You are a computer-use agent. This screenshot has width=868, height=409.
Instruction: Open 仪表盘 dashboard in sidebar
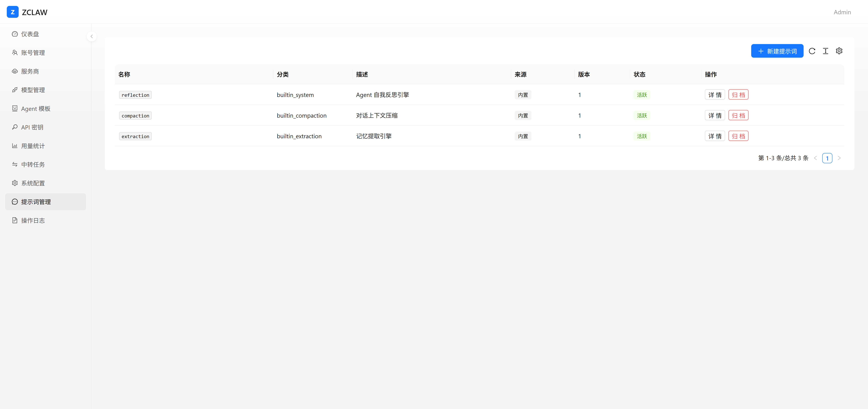[30, 34]
